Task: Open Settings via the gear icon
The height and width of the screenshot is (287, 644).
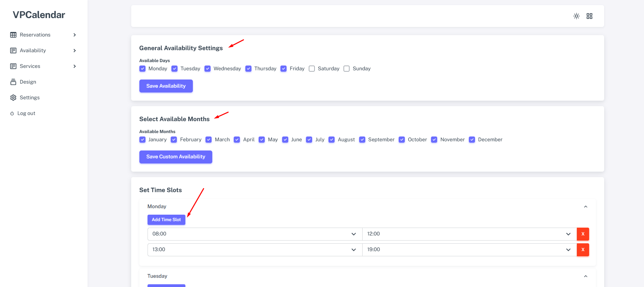Action: tap(13, 98)
